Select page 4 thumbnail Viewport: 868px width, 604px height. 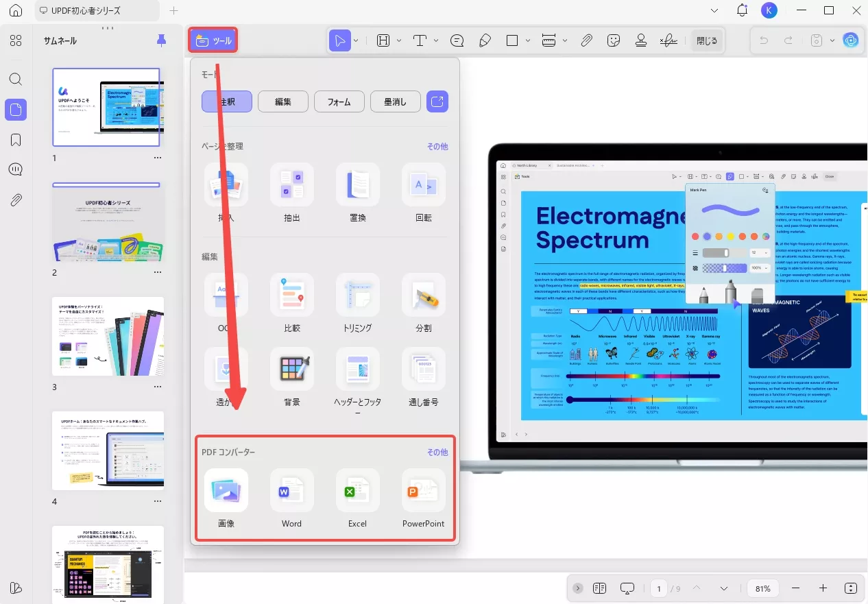click(108, 450)
